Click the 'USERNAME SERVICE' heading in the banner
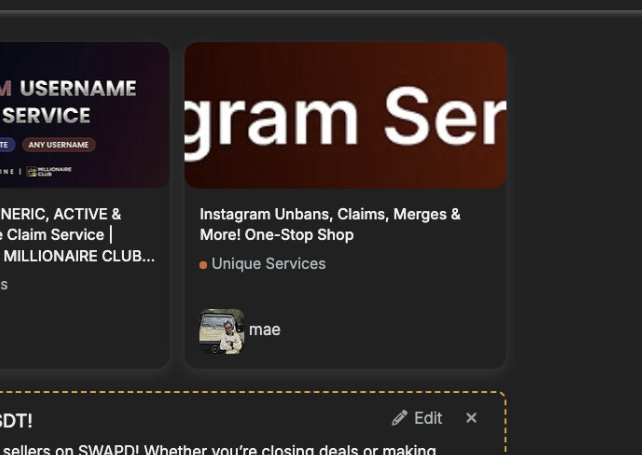The height and width of the screenshot is (455, 642). pos(69,102)
